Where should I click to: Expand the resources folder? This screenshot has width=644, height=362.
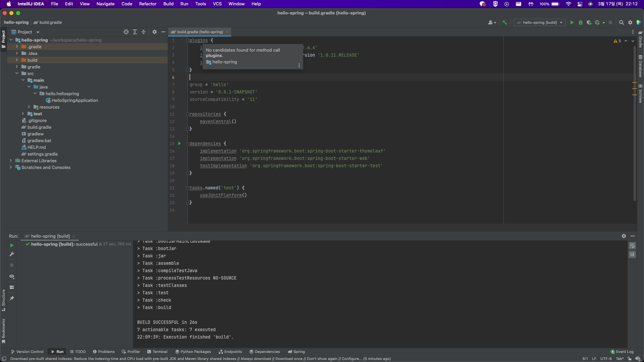pos(29,107)
